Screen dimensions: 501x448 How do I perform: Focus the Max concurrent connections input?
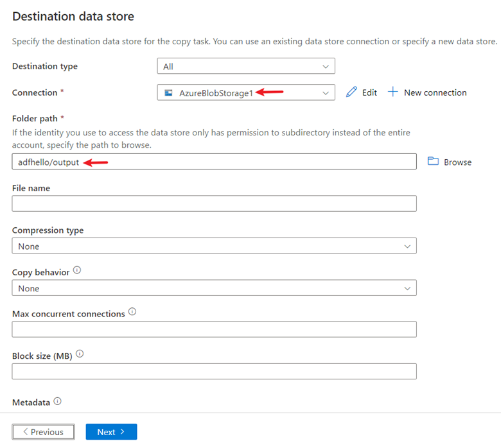[x=214, y=329]
